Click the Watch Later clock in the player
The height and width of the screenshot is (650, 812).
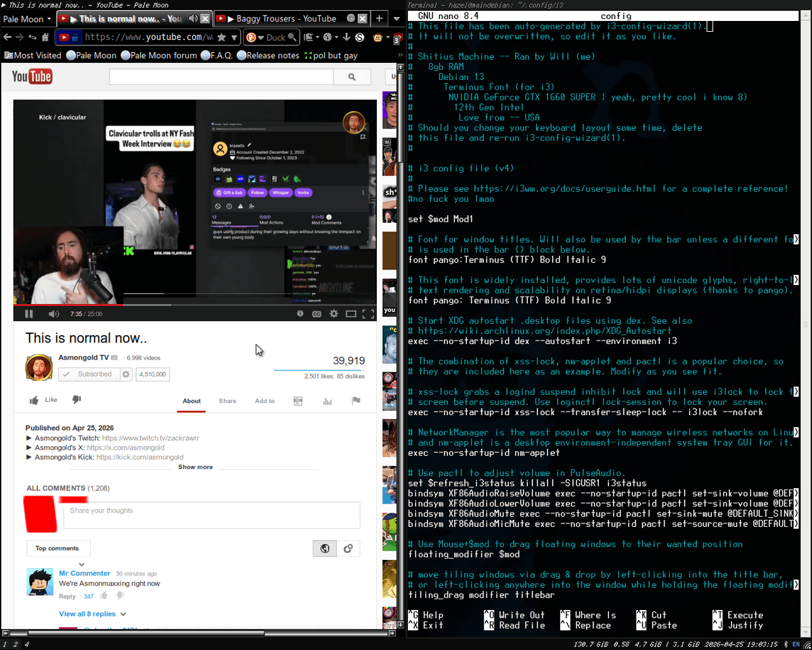[300, 313]
